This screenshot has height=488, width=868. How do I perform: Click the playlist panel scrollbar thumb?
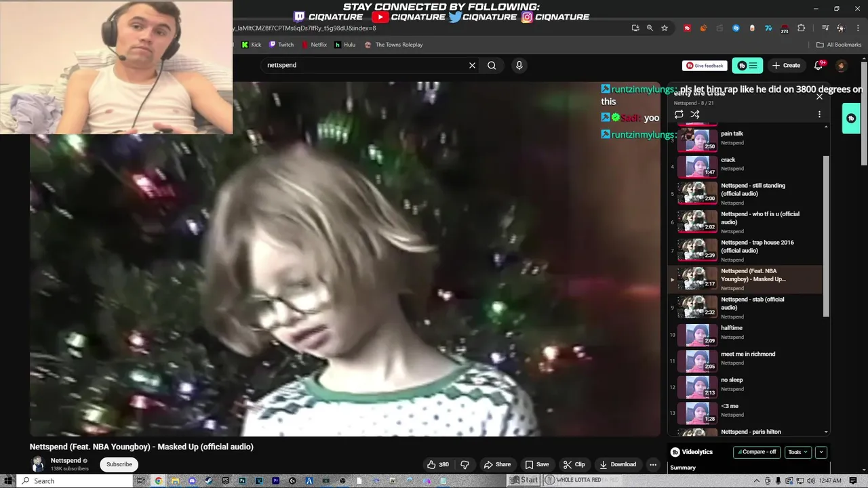point(826,236)
